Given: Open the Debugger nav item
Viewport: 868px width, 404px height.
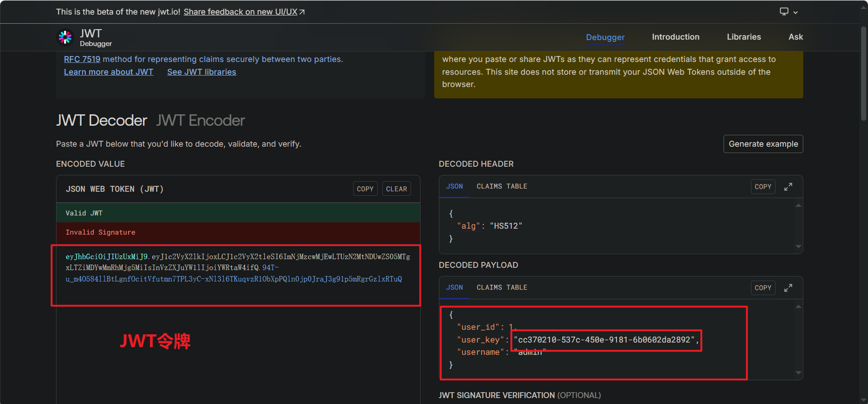Looking at the screenshot, I should tap(605, 37).
